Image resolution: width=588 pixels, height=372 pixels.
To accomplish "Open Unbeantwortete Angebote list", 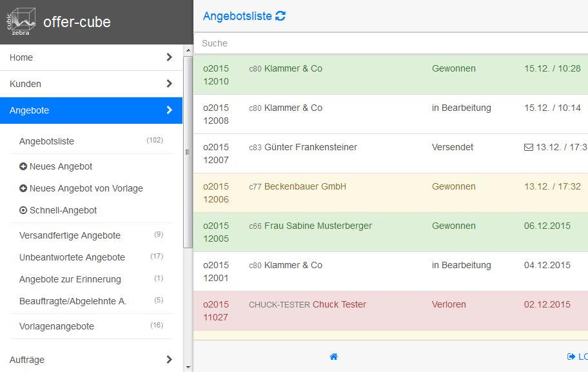I will pos(72,257).
